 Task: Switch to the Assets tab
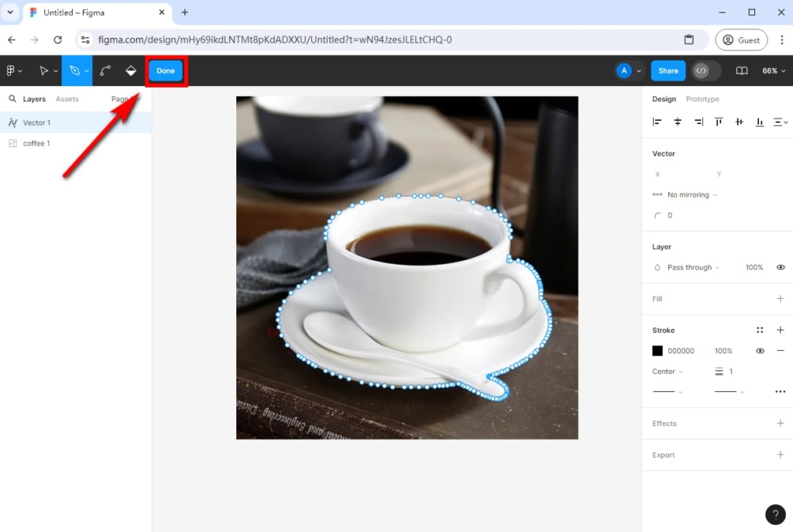[68, 99]
